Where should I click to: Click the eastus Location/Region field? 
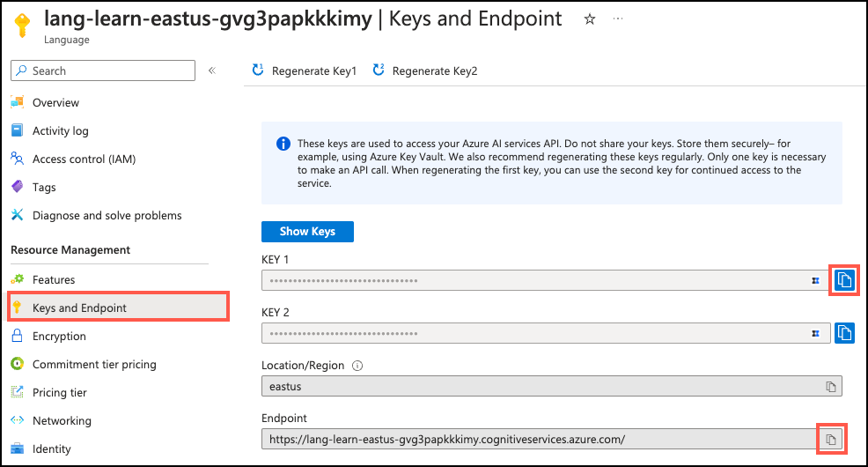551,386
